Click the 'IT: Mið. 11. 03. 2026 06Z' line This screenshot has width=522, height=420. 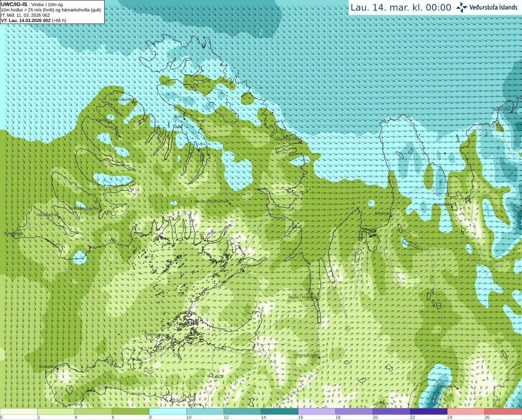point(26,15)
